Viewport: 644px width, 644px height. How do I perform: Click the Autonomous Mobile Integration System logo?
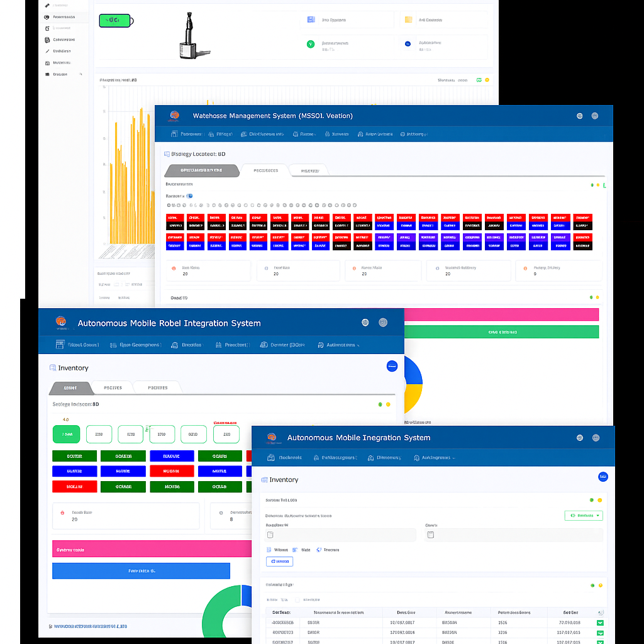coord(272,437)
